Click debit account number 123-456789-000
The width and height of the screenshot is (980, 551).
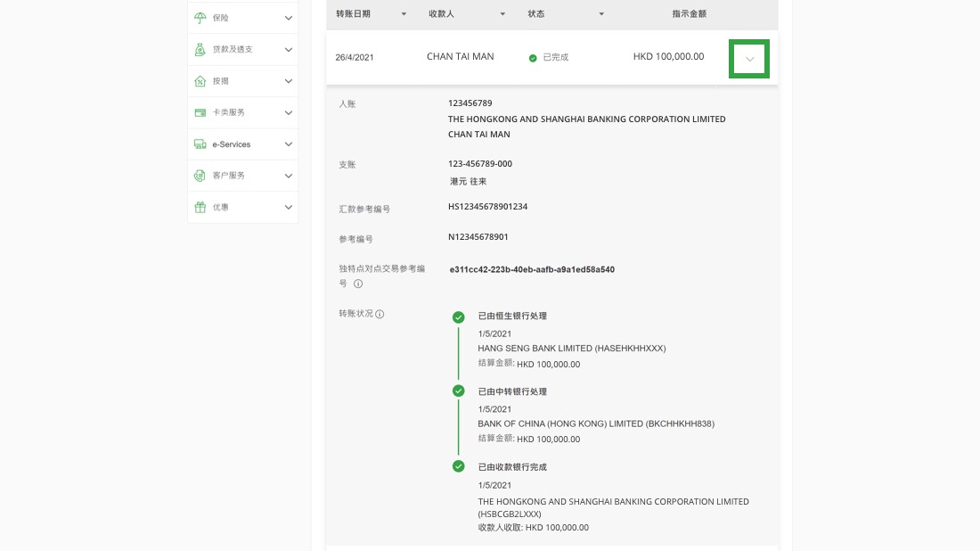point(480,164)
